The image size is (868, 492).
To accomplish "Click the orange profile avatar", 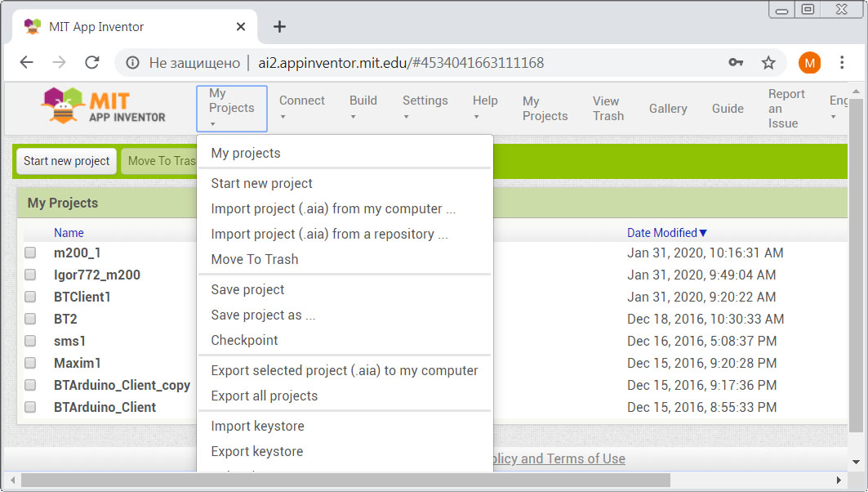I will coord(809,63).
